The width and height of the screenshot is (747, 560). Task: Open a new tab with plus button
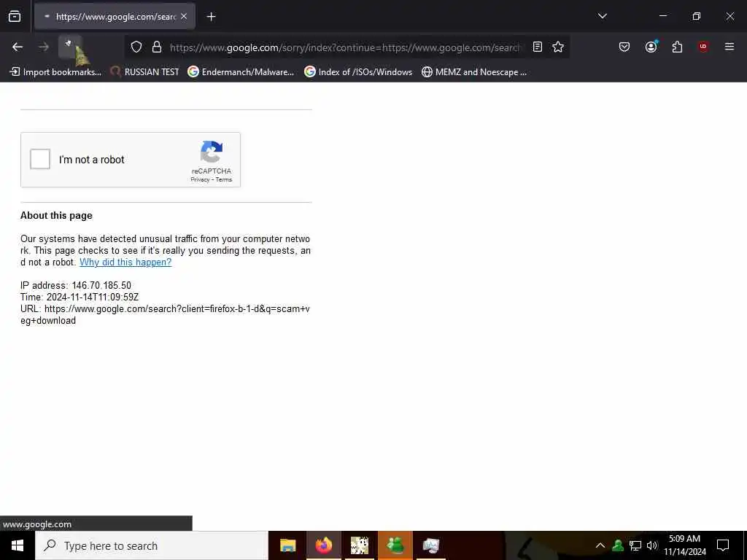point(211,17)
